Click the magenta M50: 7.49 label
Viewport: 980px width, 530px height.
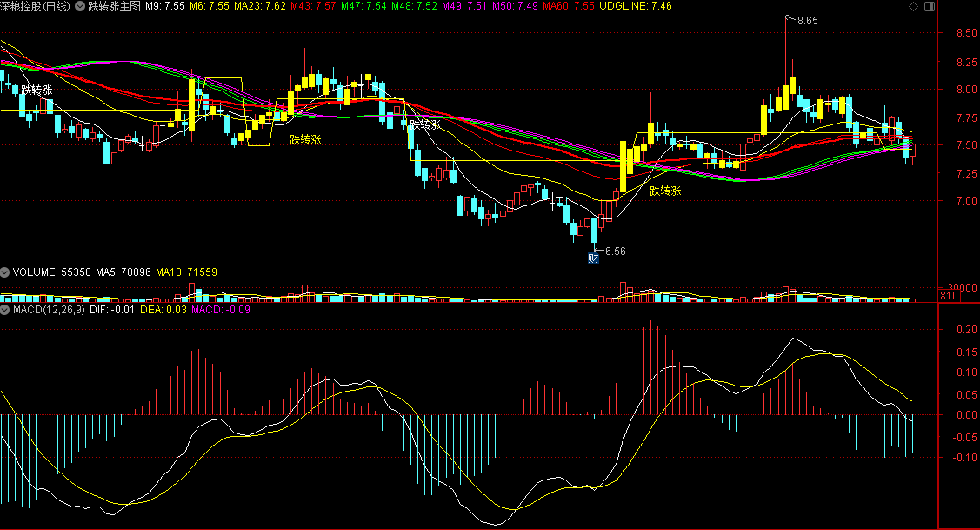point(515,6)
